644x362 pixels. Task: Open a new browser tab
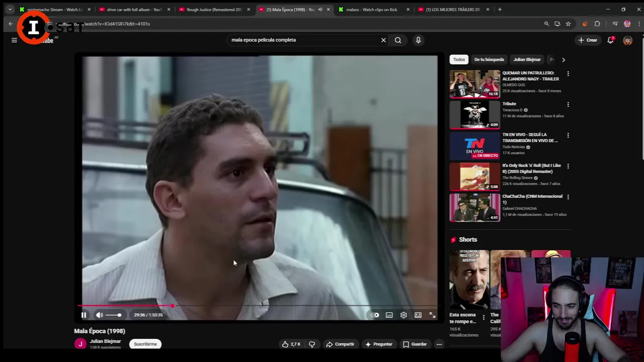pyautogui.click(x=500, y=10)
